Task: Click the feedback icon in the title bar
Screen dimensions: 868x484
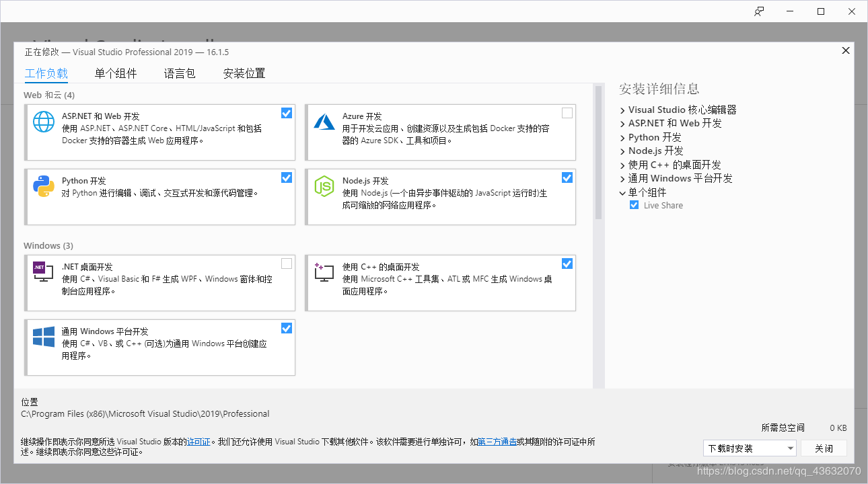Action: 759,11
